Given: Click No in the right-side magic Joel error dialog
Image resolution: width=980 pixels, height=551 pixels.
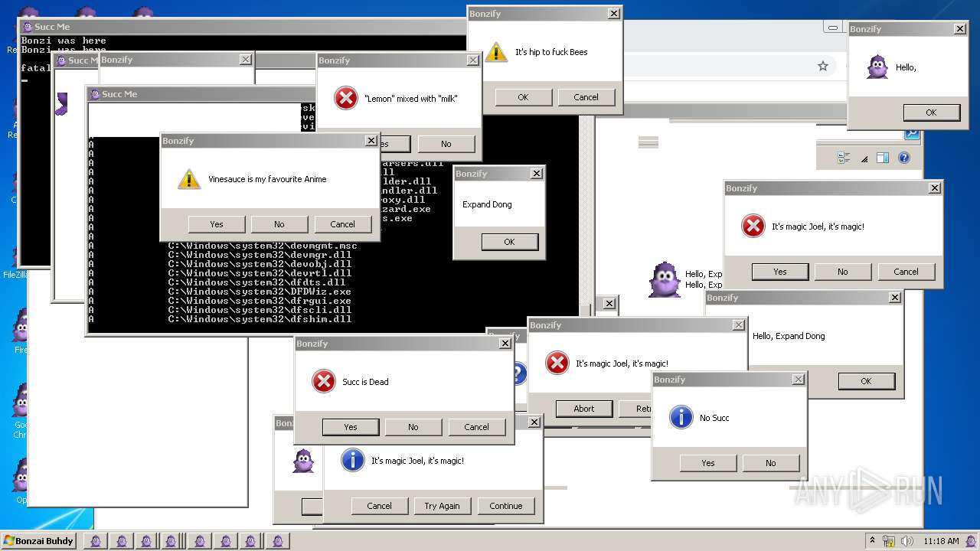Looking at the screenshot, I should (x=843, y=272).
